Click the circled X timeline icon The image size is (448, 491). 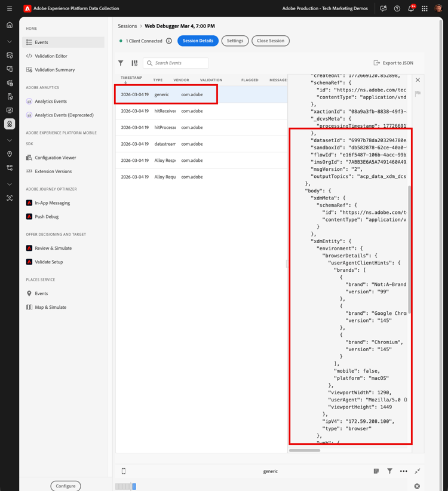click(x=417, y=486)
